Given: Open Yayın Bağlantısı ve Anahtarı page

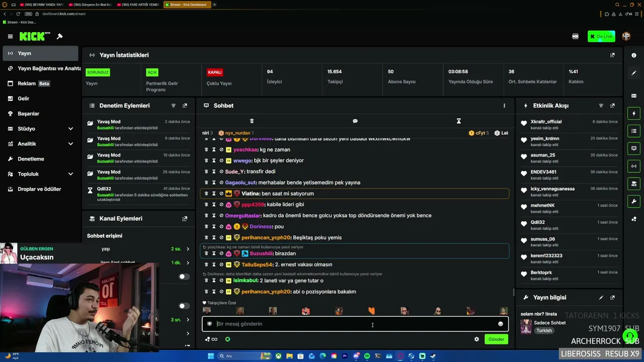Looking at the screenshot, I should point(40,68).
